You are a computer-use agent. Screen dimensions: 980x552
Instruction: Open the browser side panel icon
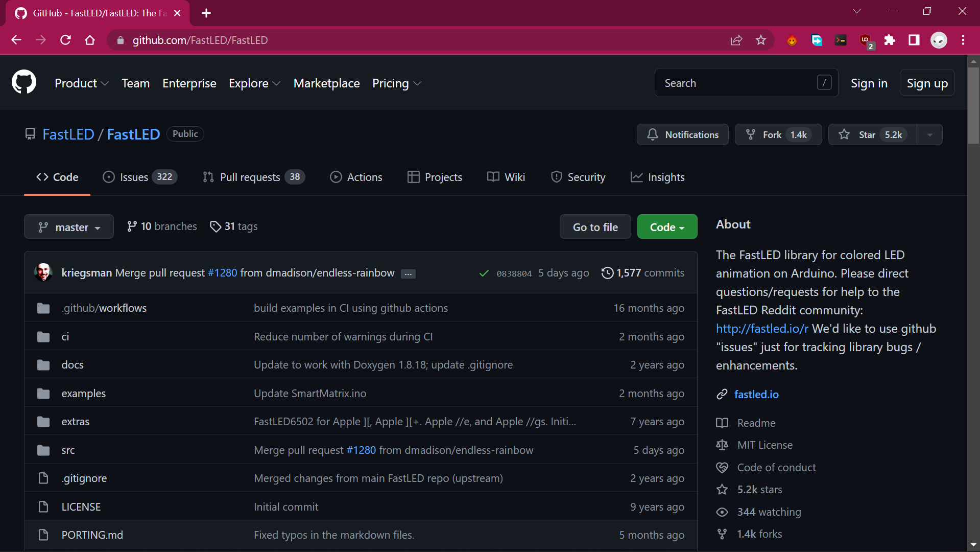click(x=914, y=40)
